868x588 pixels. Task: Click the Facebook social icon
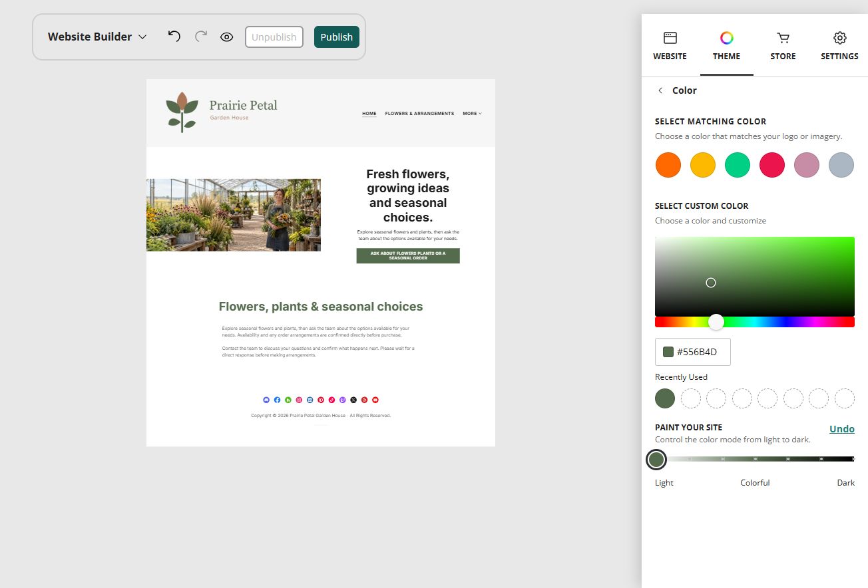277,400
